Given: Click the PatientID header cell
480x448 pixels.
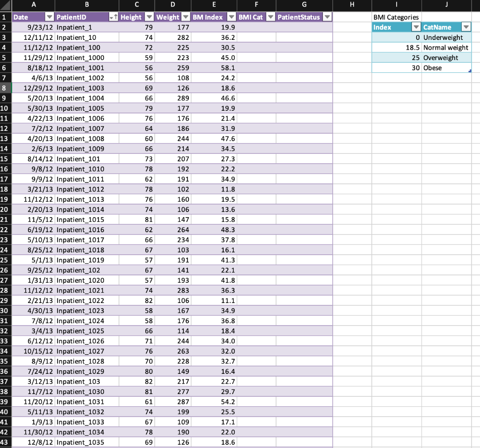Looking at the screenshot, I should (x=87, y=17).
